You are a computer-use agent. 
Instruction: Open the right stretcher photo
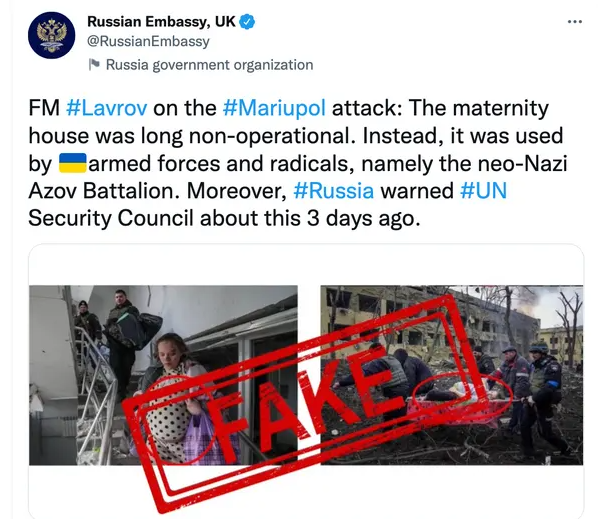tap(452, 375)
